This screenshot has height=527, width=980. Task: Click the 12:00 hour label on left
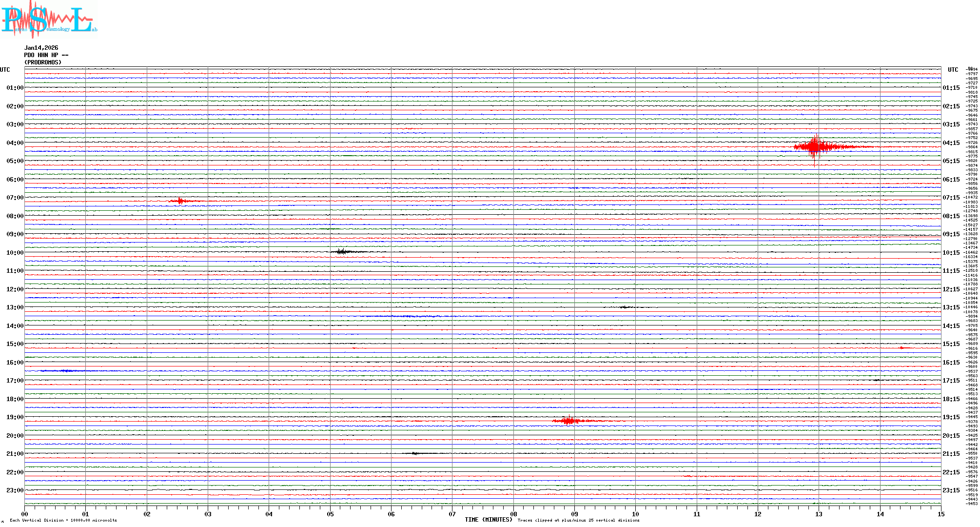(x=15, y=289)
